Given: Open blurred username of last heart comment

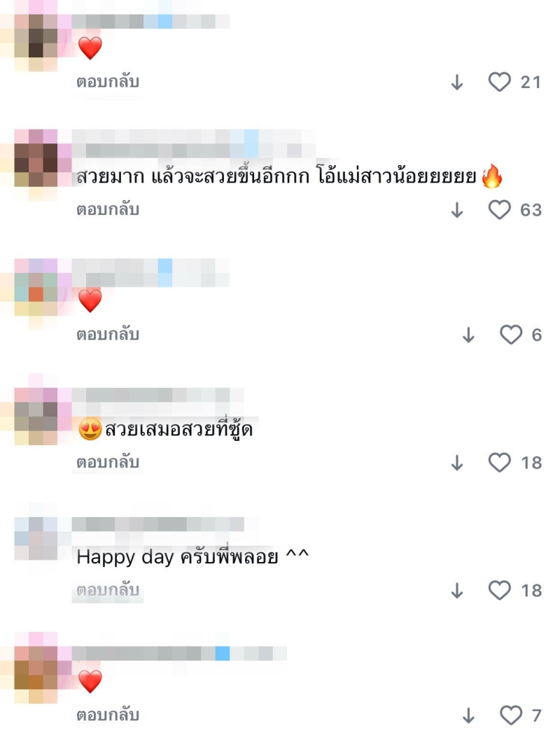Looking at the screenshot, I should click(x=179, y=654).
